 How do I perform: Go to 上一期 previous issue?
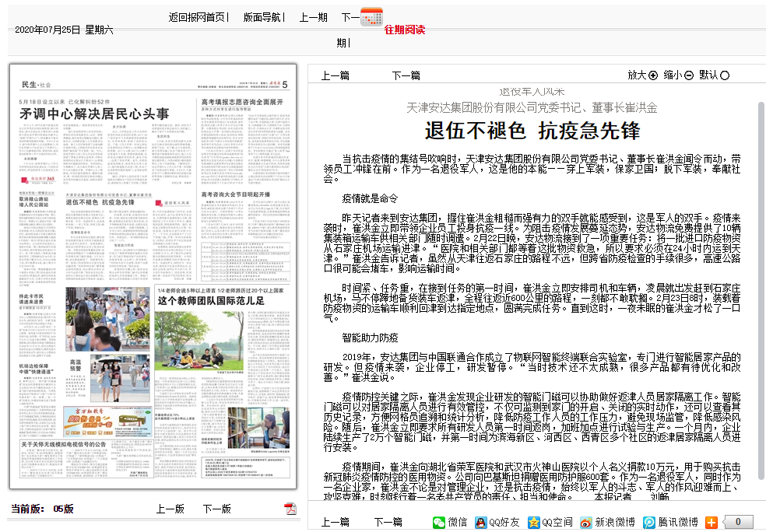pyautogui.click(x=313, y=17)
